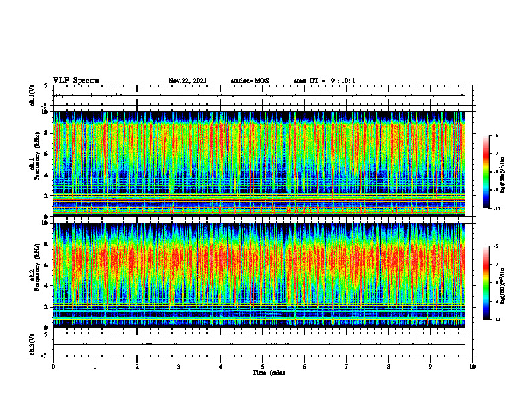Screen dimensions: 532x411
Task: Click the "5" volt tick of ch.3(V) panel
Action: (x=46, y=334)
